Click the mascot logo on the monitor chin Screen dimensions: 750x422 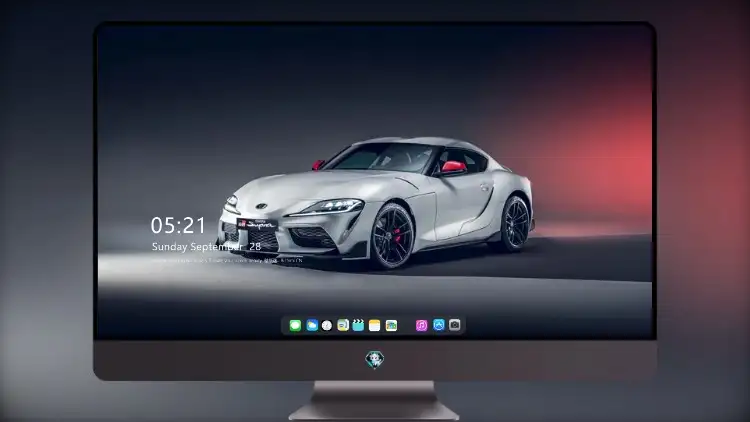(x=375, y=359)
